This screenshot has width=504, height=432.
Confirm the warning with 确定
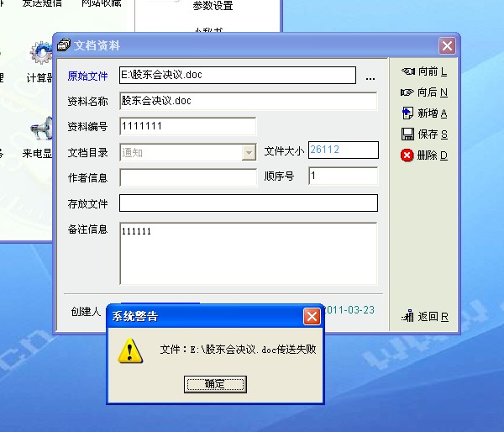click(x=215, y=384)
